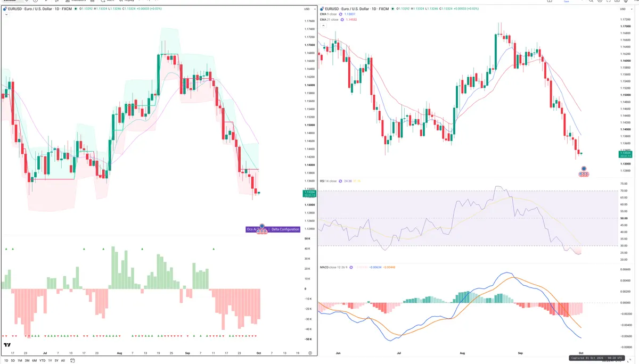Select the YTD time range

click(x=42, y=361)
